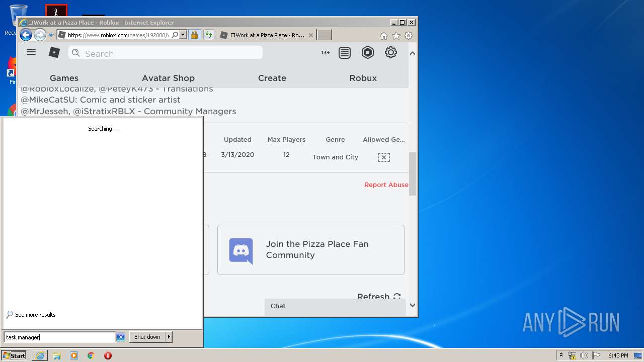
Task: Click the Refresh servers link
Action: (x=373, y=297)
